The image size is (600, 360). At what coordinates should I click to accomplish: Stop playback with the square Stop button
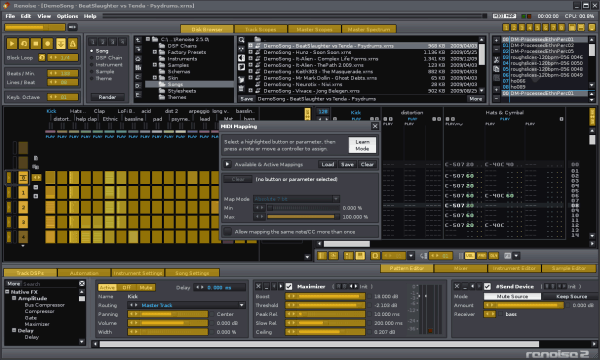(36, 44)
